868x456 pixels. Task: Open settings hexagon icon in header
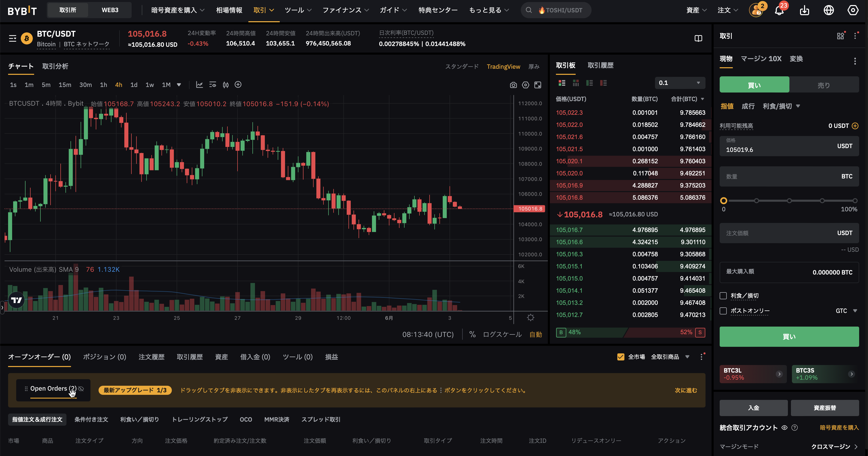point(853,10)
